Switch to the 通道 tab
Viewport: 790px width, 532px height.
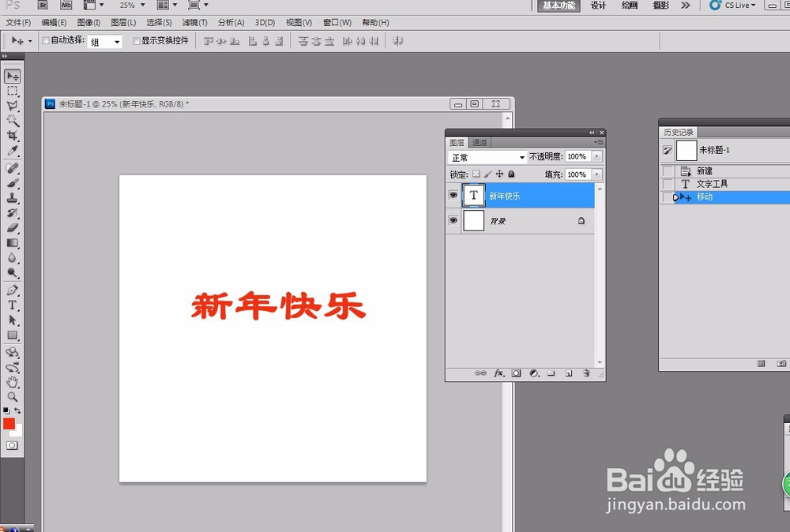(480, 143)
